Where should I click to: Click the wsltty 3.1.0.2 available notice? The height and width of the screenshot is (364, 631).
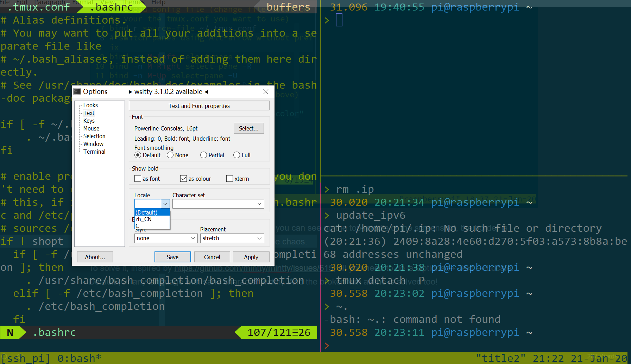click(169, 91)
